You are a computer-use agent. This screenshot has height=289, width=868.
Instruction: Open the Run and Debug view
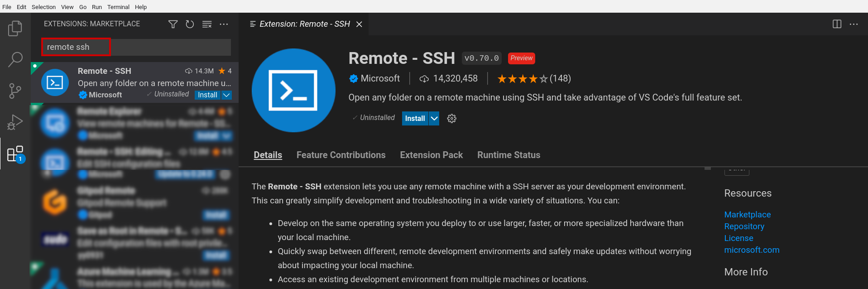point(15,122)
